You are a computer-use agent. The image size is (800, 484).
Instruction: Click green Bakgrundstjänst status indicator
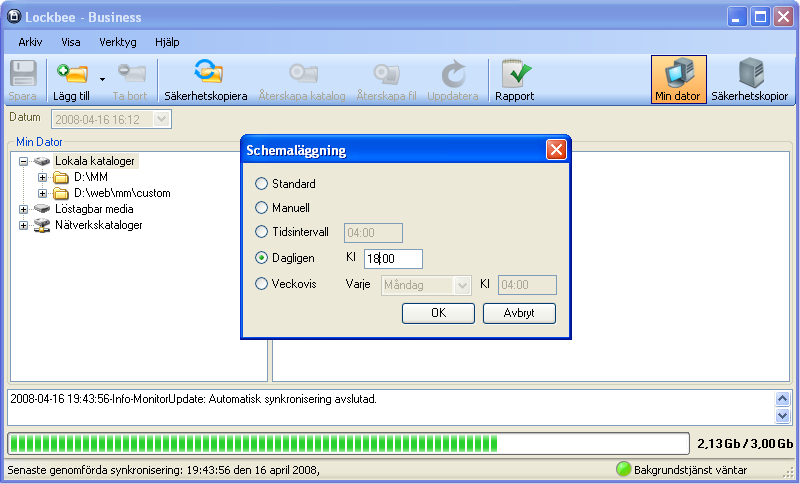[623, 469]
